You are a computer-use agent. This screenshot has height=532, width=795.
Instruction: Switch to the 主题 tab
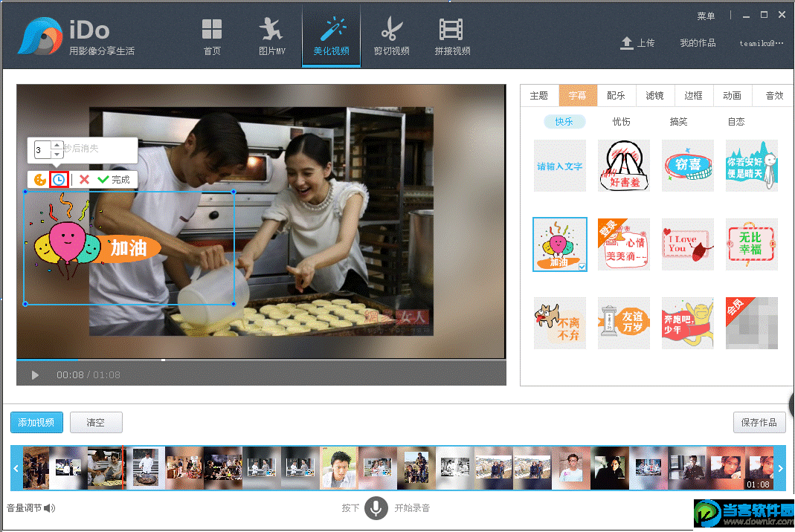pyautogui.click(x=539, y=95)
